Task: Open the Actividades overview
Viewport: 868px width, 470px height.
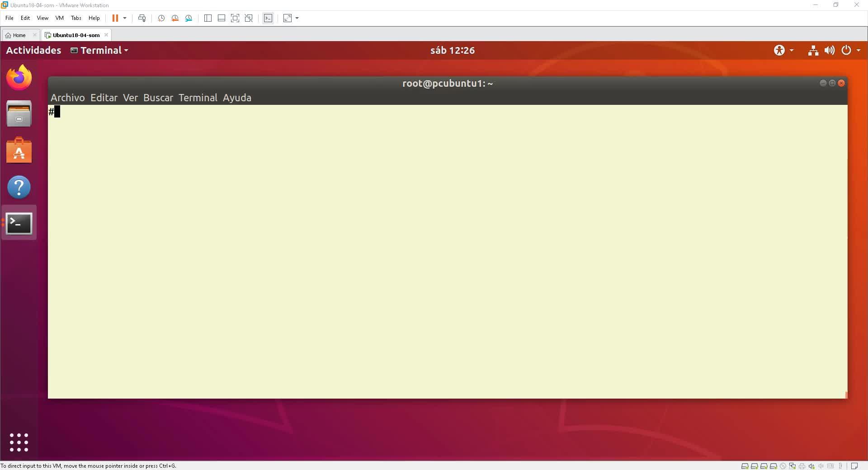Action: (33, 50)
